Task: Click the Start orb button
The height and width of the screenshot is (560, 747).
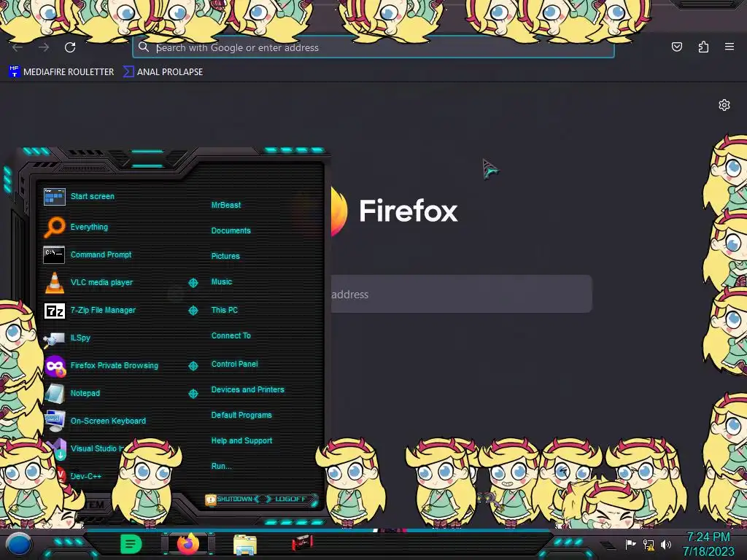Action: coord(18,545)
